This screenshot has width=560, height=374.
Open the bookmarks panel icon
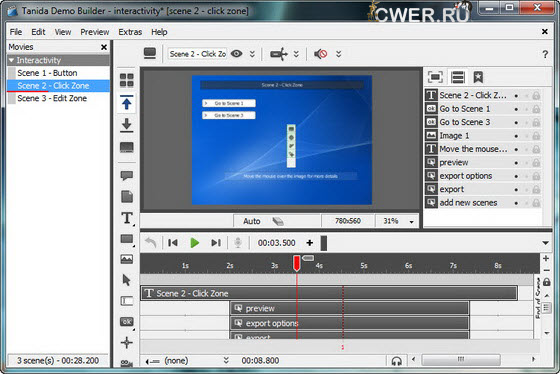pyautogui.click(x=478, y=77)
